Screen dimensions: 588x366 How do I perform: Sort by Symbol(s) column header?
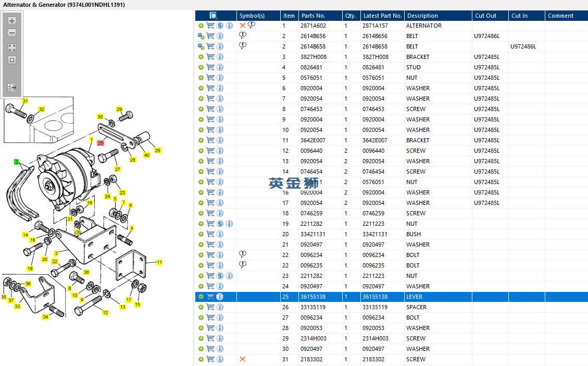pyautogui.click(x=258, y=16)
